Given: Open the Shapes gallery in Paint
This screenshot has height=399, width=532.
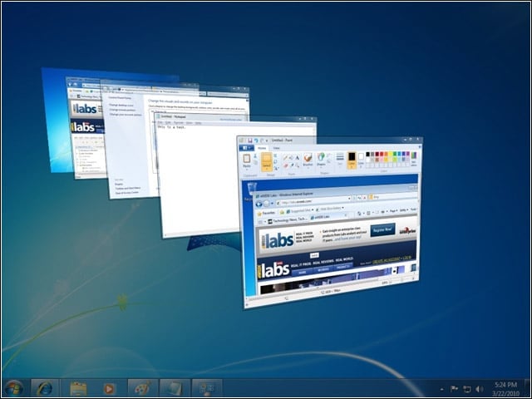Looking at the screenshot, I should point(321,159).
